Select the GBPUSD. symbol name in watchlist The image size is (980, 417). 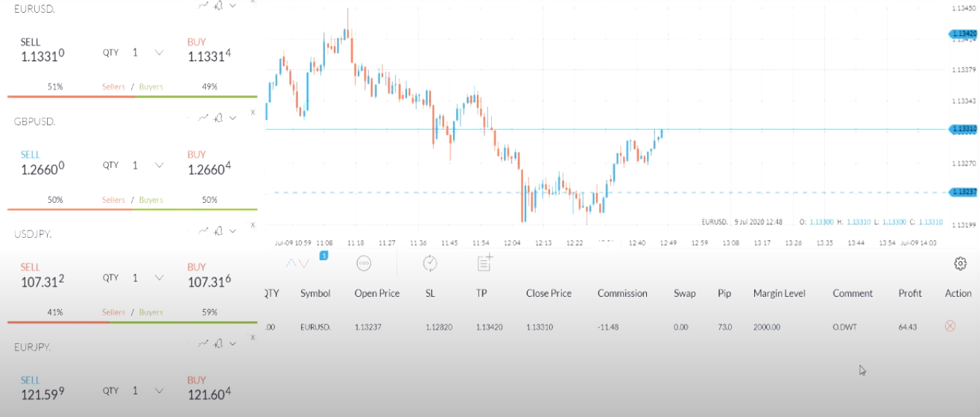click(x=35, y=121)
